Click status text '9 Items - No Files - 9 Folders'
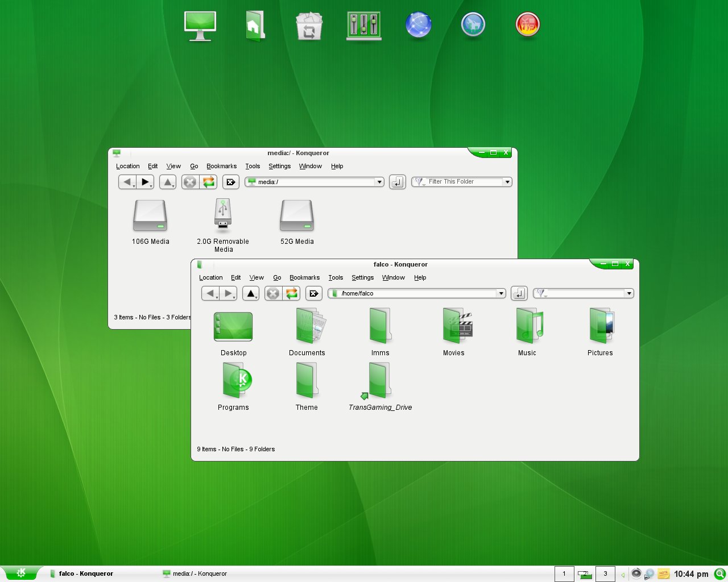The height and width of the screenshot is (582, 728). 236,449
